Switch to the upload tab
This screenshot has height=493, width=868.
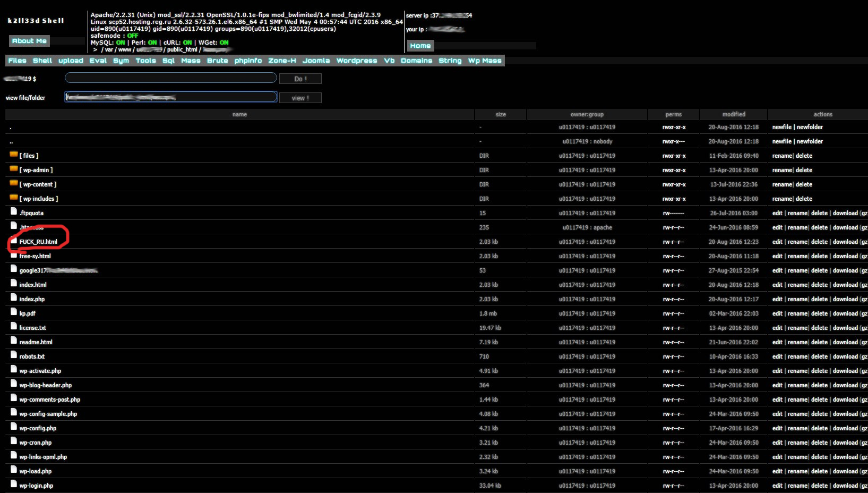click(x=71, y=61)
